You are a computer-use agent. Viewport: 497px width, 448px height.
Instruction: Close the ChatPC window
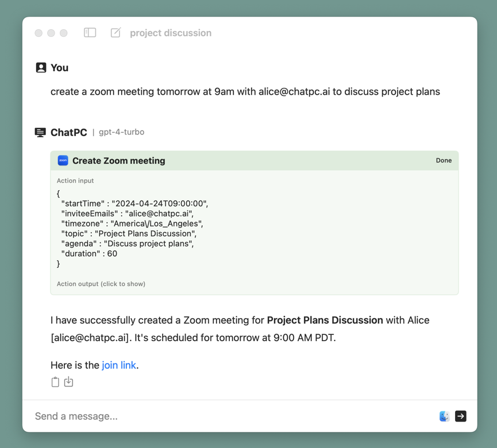[38, 33]
